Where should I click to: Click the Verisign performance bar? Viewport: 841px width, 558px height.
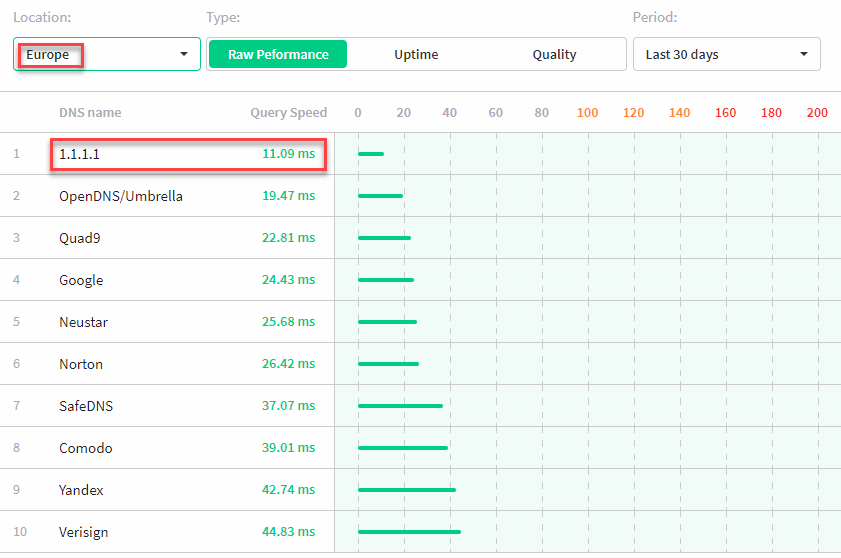[409, 532]
